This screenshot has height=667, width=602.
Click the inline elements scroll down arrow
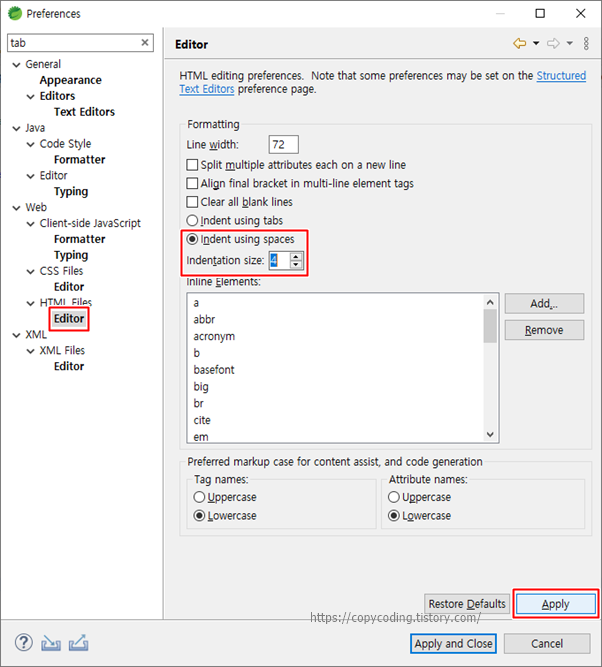click(490, 434)
